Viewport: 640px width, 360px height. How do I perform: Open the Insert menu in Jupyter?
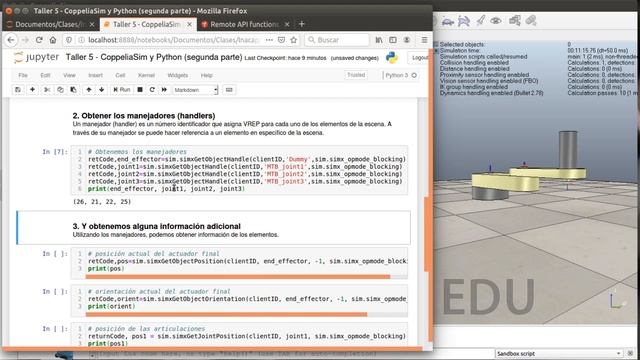[95, 75]
